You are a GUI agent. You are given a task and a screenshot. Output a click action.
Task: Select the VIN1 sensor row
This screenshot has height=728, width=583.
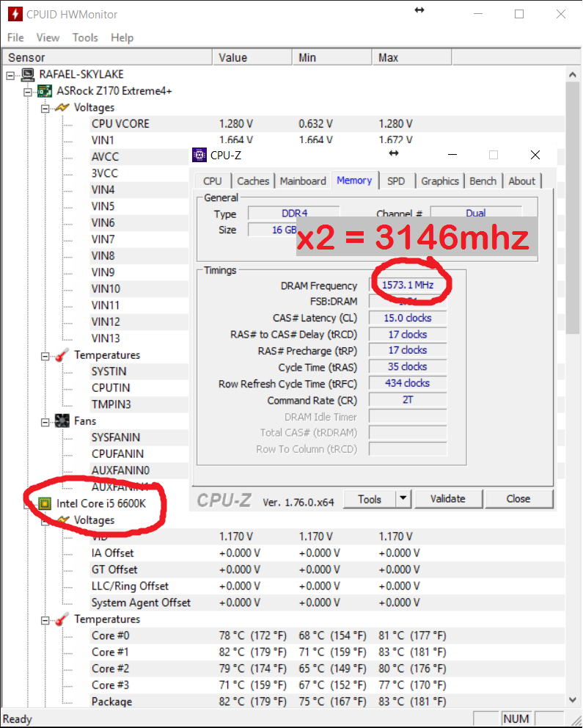(327, 139)
